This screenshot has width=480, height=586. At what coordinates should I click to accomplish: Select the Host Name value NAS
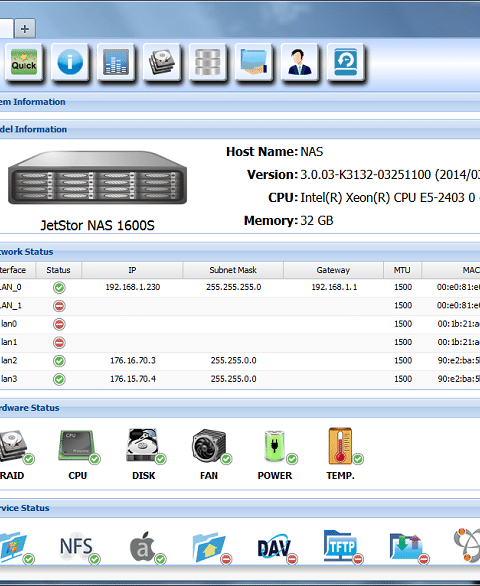[312, 152]
